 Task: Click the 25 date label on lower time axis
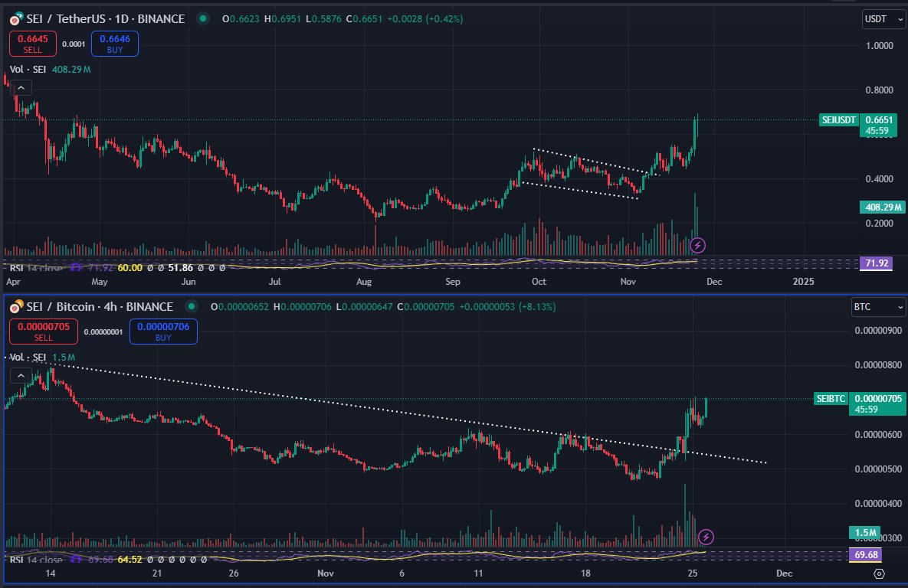[x=693, y=573]
